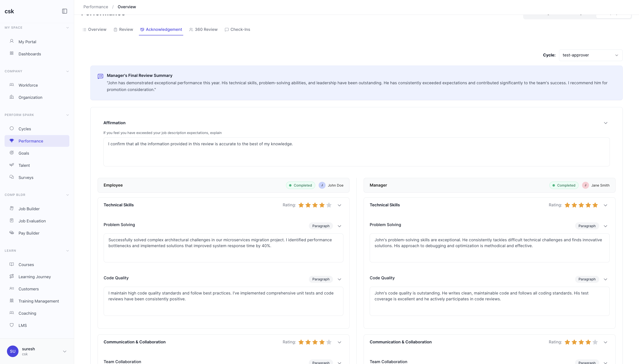Collapse the Affirmation section
This screenshot has height=364, width=639.
(x=606, y=123)
